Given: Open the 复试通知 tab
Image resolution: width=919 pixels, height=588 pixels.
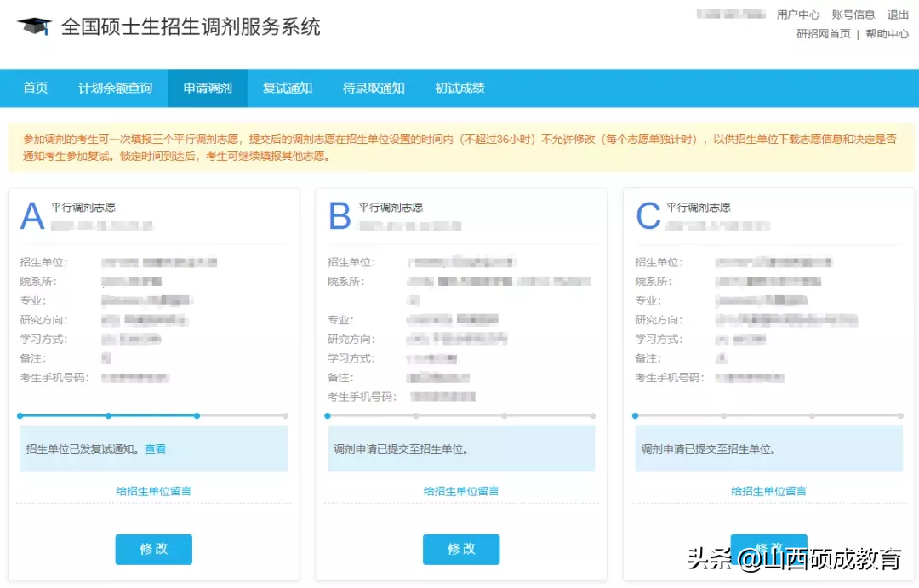Looking at the screenshot, I should (288, 88).
